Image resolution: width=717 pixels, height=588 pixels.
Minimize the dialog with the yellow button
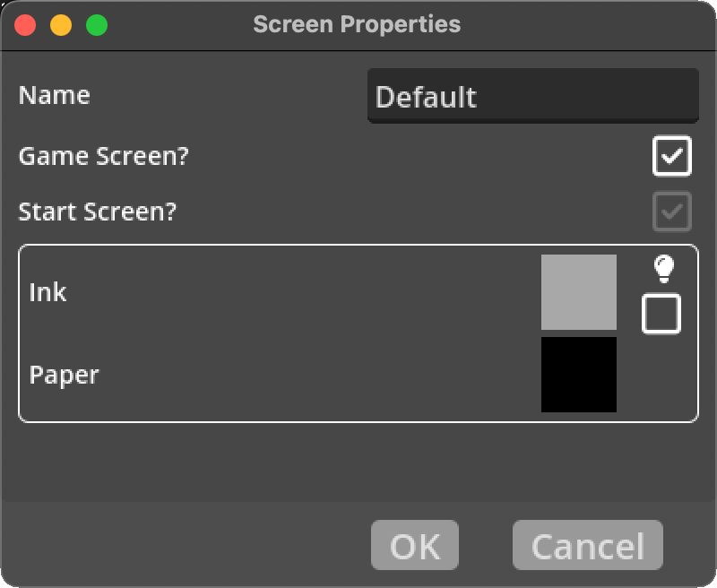pyautogui.click(x=61, y=25)
